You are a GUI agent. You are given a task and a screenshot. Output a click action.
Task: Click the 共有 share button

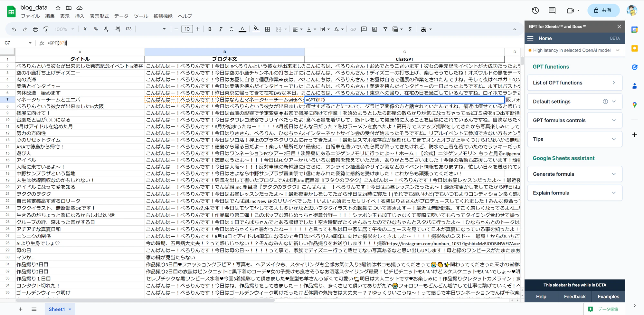[x=603, y=10]
